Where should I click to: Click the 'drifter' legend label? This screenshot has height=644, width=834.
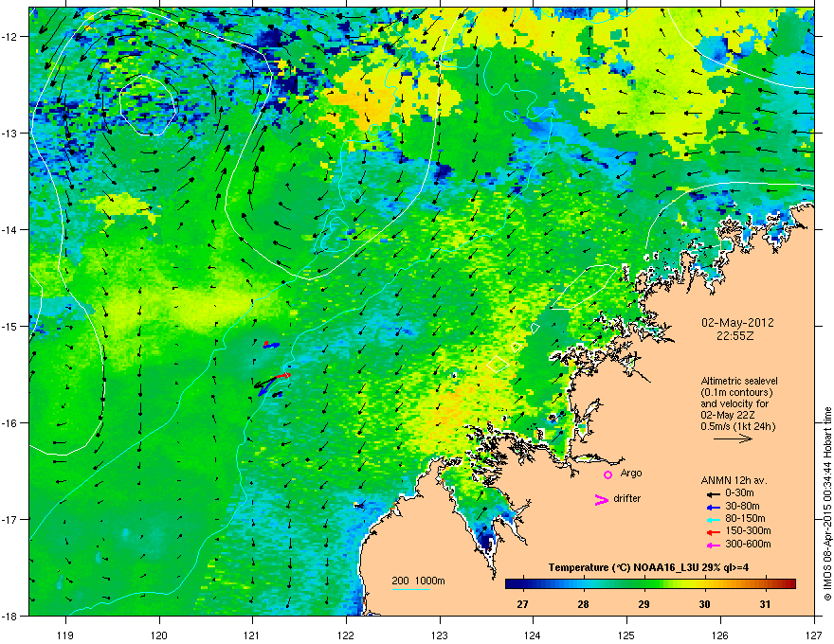(x=627, y=498)
